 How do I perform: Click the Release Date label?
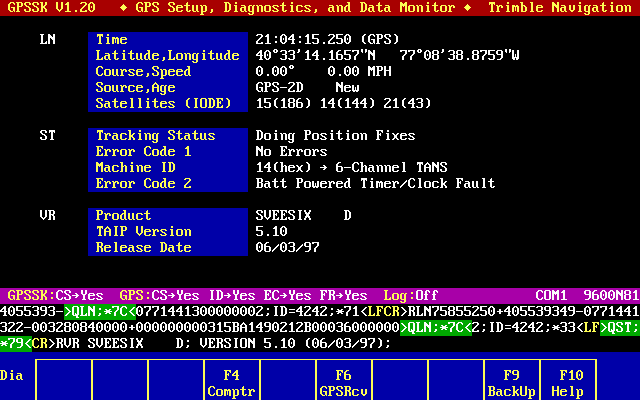[x=143, y=247]
